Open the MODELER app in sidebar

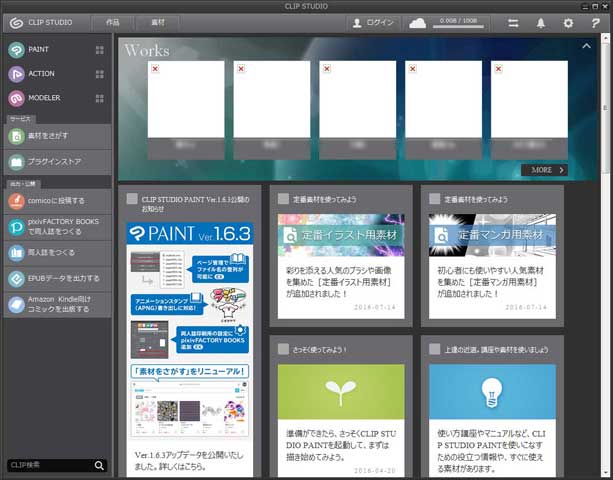(46, 98)
